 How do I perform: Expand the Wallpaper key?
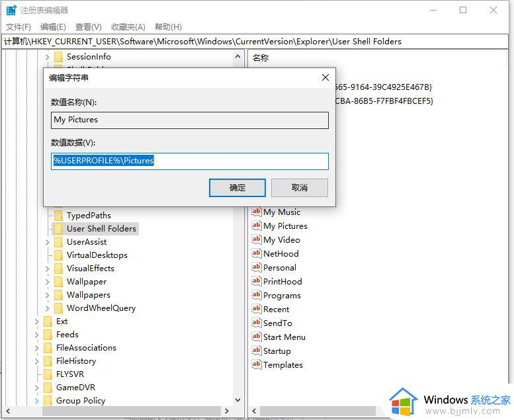[47, 282]
